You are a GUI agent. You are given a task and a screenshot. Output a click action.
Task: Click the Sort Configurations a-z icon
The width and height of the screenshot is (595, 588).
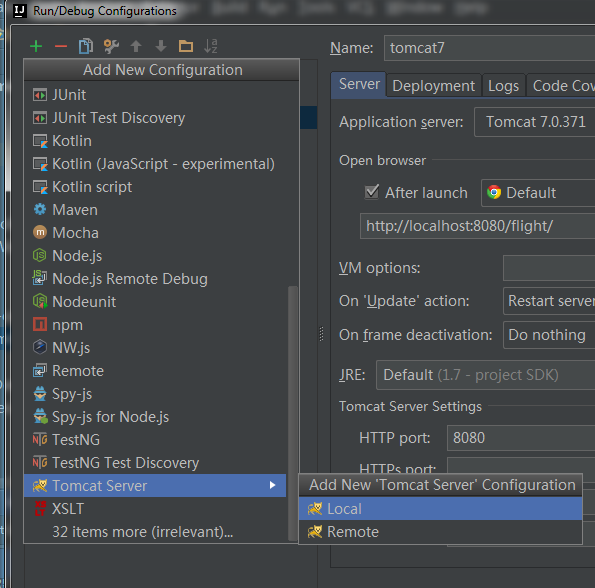point(211,46)
